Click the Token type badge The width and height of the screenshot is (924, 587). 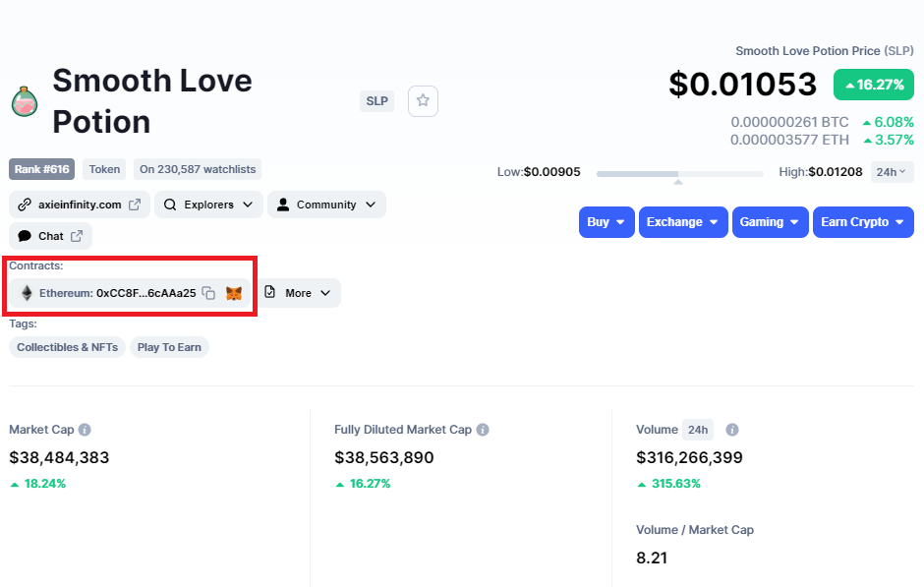pyautogui.click(x=104, y=169)
